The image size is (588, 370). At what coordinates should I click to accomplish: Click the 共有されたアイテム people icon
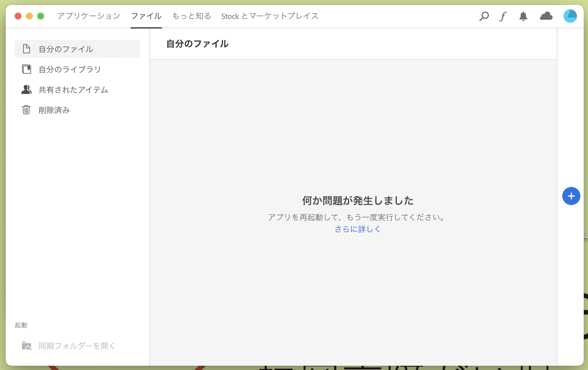[x=27, y=89]
